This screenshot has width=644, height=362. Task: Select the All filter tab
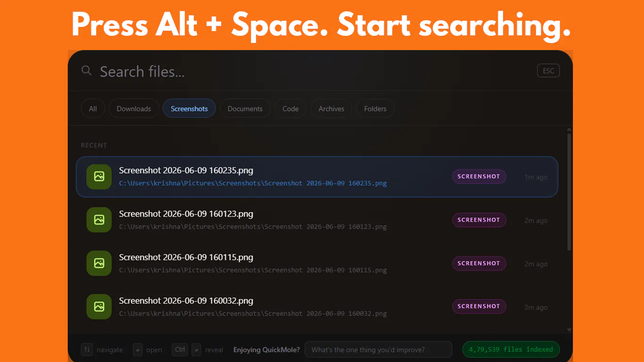[x=93, y=108]
